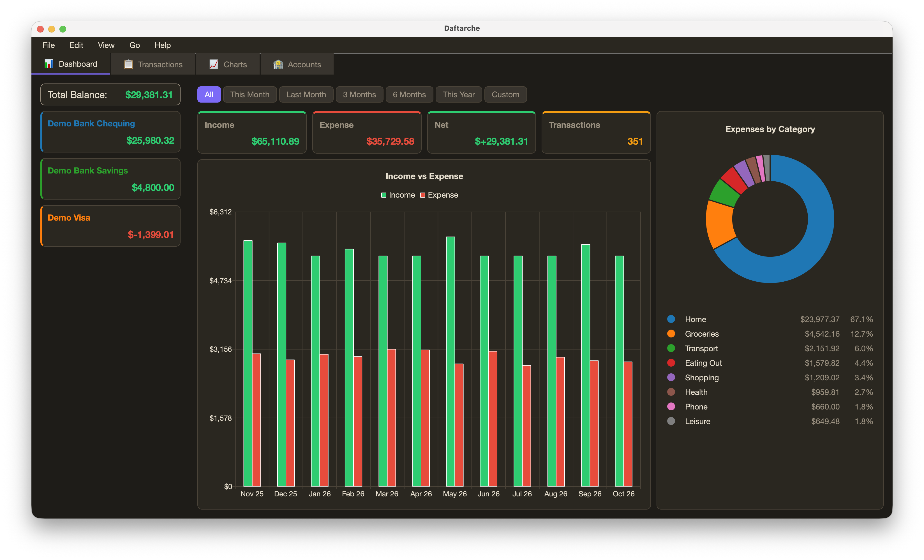
Task: Open the Help menu
Action: tap(163, 45)
